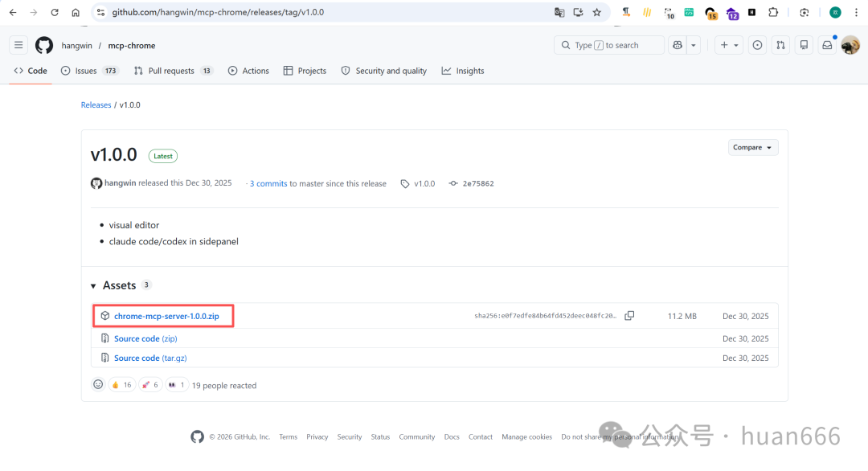The height and width of the screenshot is (471, 868).
Task: Open the pull requests icon in GitHub header
Action: click(780, 45)
